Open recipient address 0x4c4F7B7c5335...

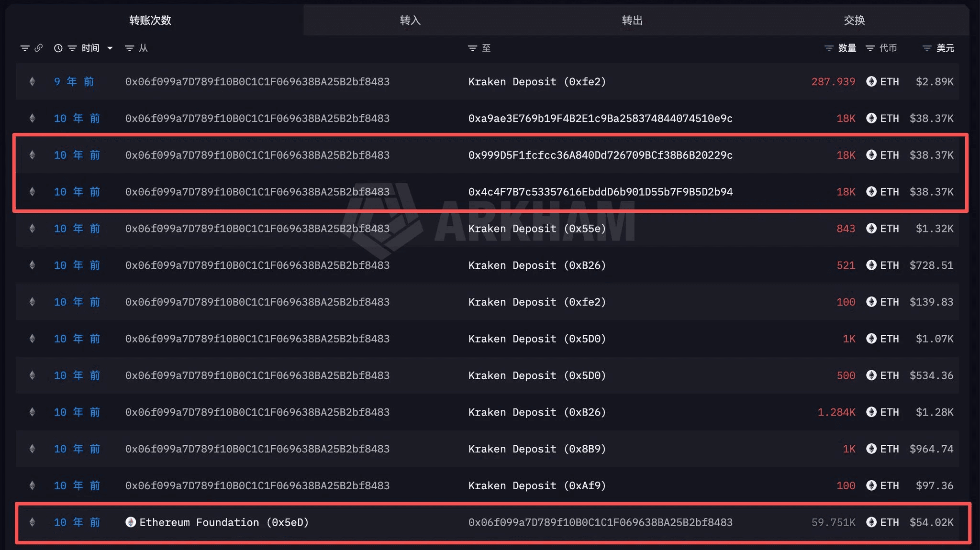(x=600, y=192)
